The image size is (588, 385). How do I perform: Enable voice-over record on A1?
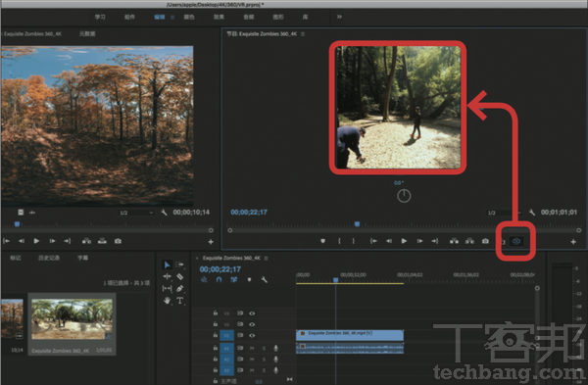(275, 348)
